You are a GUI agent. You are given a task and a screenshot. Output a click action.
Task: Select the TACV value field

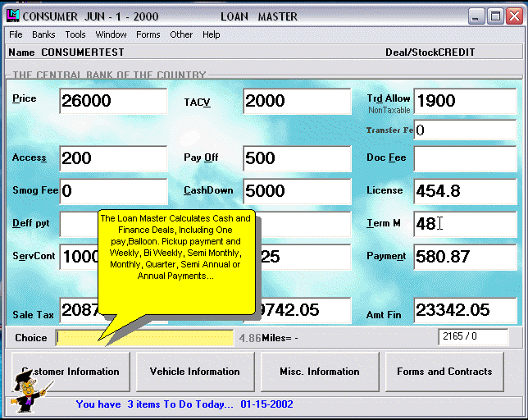(297, 101)
